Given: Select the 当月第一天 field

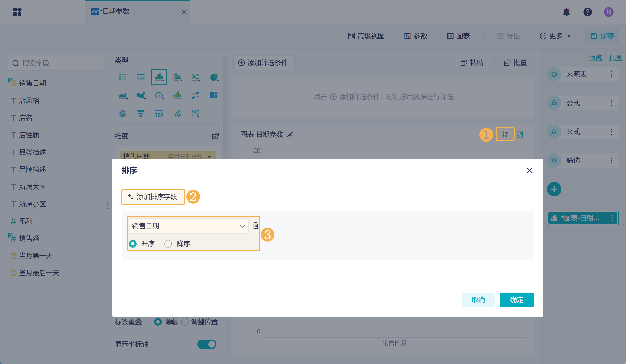Looking at the screenshot, I should click(x=36, y=256).
